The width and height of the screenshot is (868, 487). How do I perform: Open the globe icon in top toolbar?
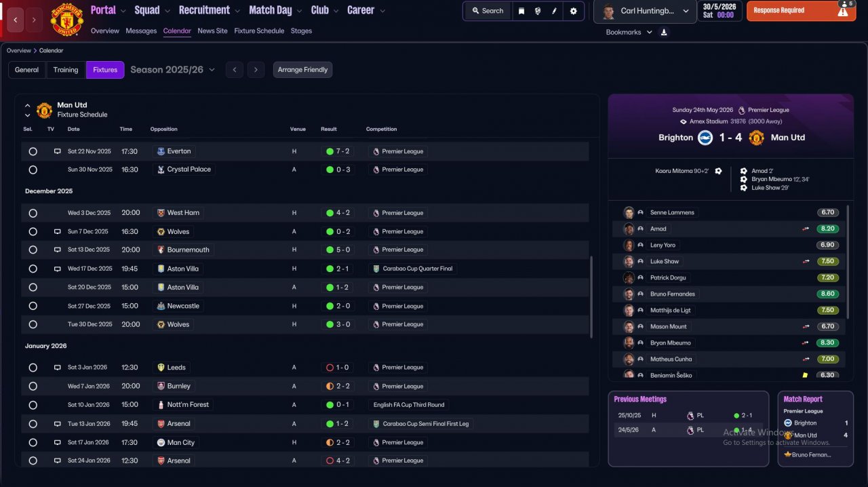pyautogui.click(x=538, y=11)
